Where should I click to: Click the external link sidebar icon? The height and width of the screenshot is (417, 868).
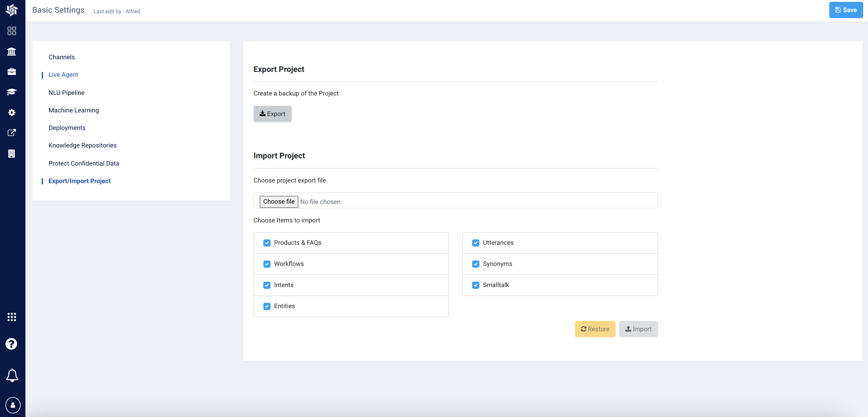(12, 133)
